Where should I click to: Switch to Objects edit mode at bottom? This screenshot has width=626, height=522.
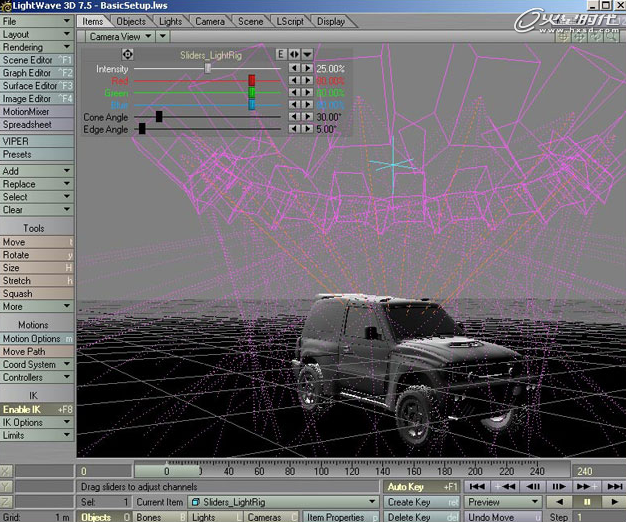coord(103,517)
